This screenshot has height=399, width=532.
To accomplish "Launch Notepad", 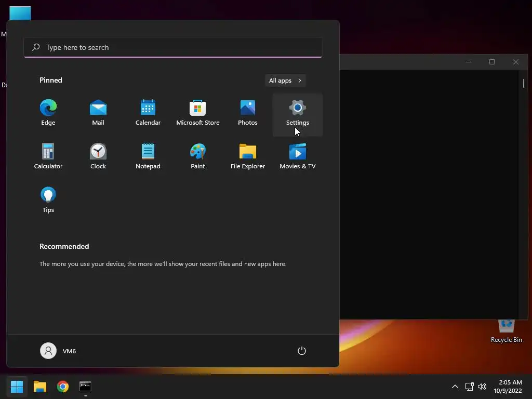I will tap(148, 157).
